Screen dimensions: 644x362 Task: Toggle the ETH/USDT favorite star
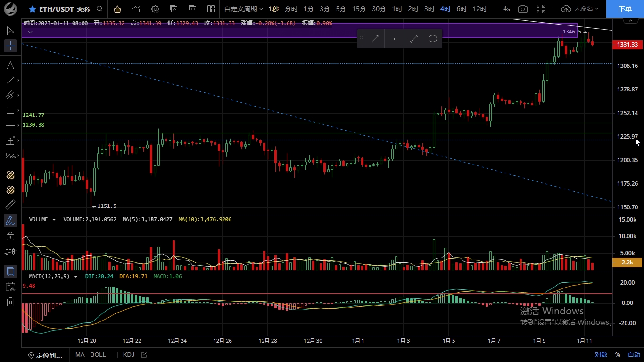33,9
